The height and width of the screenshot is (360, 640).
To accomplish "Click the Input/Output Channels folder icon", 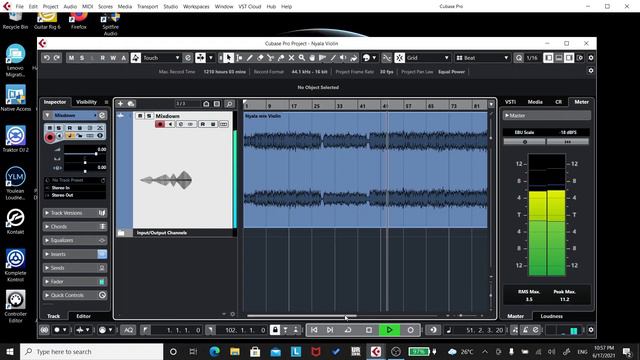I will [x=121, y=233].
